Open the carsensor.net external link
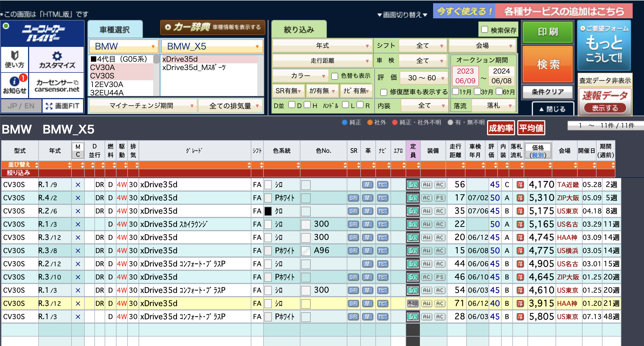 point(57,85)
